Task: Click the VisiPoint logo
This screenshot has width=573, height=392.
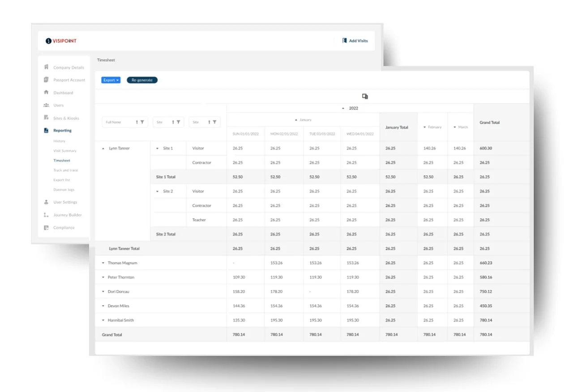Action: point(61,41)
